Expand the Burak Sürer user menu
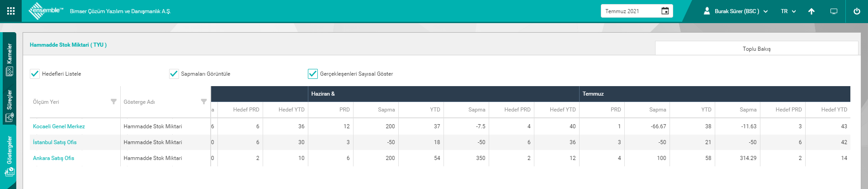Viewport: 868px width, 189px height. click(x=736, y=11)
